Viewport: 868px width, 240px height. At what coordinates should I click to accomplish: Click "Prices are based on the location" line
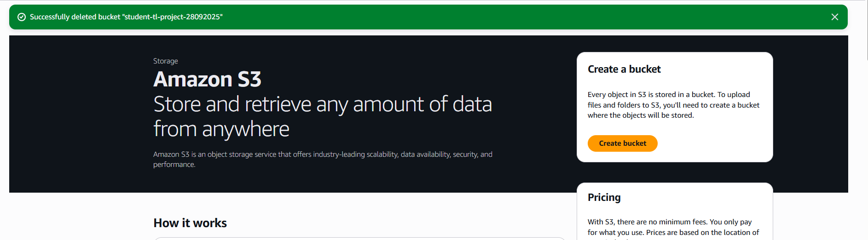pyautogui.click(x=673, y=233)
